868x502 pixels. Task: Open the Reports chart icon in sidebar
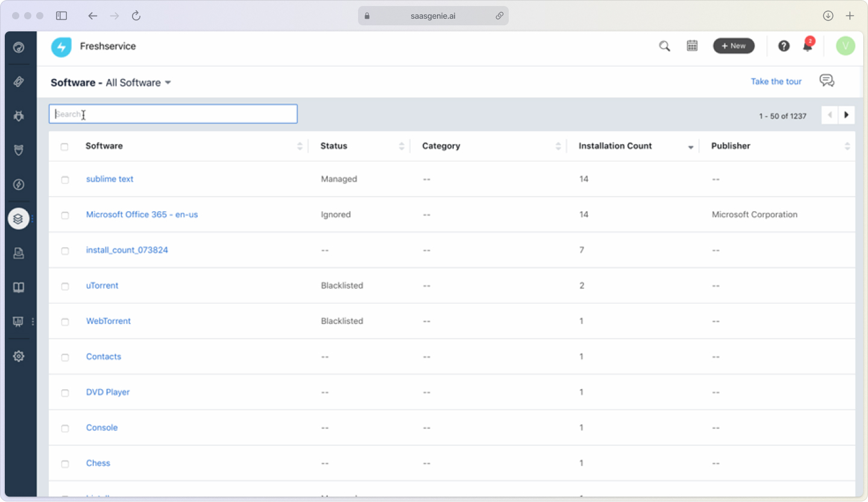point(19,322)
